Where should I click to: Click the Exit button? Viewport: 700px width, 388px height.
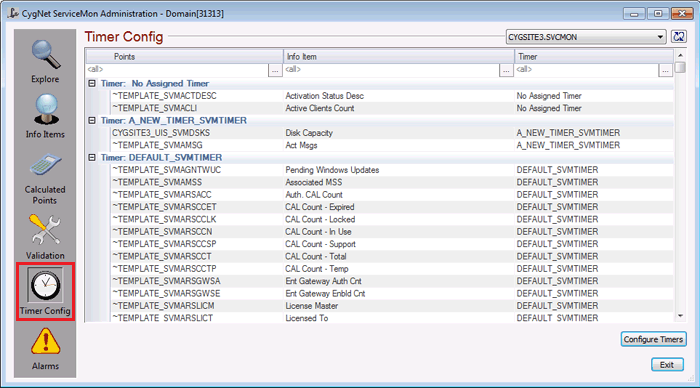(x=667, y=365)
